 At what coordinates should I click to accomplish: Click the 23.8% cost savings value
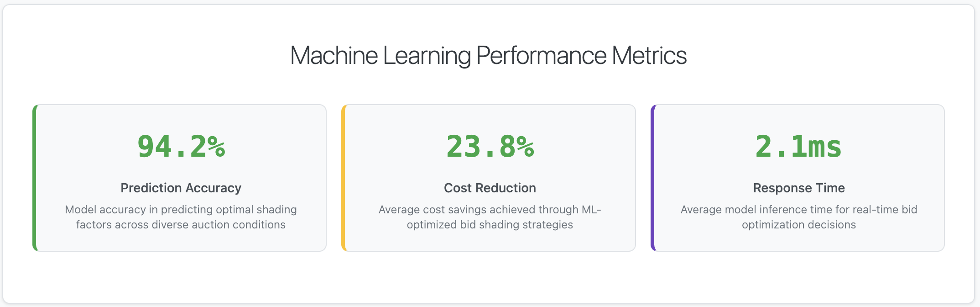pyautogui.click(x=490, y=147)
